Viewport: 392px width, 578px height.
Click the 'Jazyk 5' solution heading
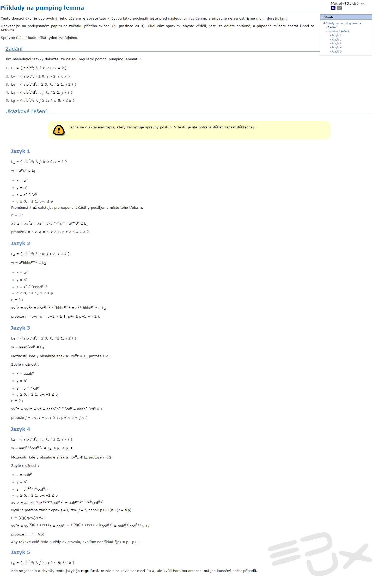point(20,552)
